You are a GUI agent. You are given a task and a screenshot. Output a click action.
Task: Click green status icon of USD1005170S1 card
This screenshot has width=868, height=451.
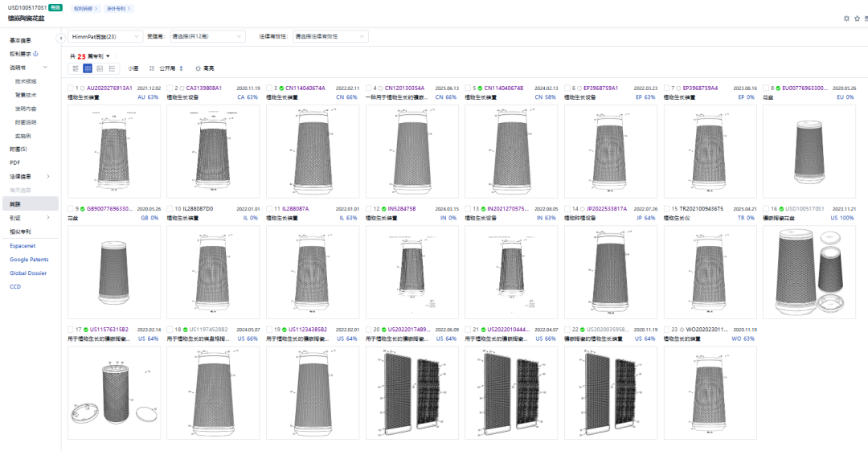781,209
